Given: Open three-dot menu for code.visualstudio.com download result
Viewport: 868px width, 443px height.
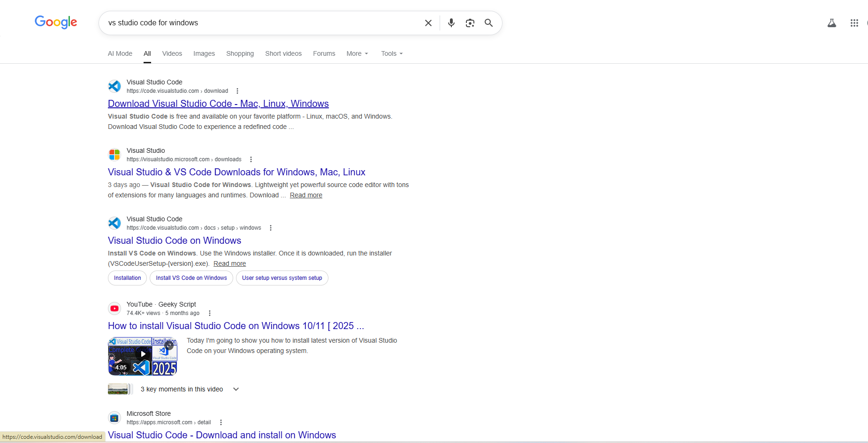Looking at the screenshot, I should [x=237, y=91].
